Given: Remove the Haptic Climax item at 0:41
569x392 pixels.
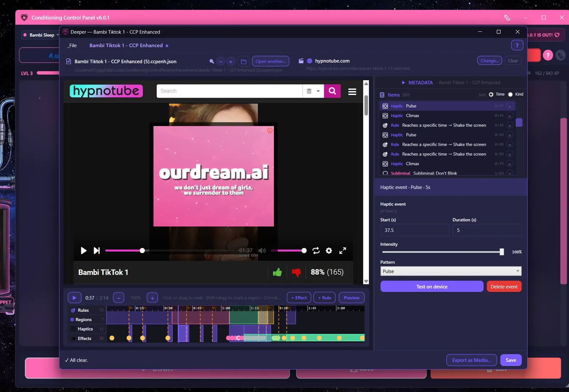Looking at the screenshot, I should point(510,116).
